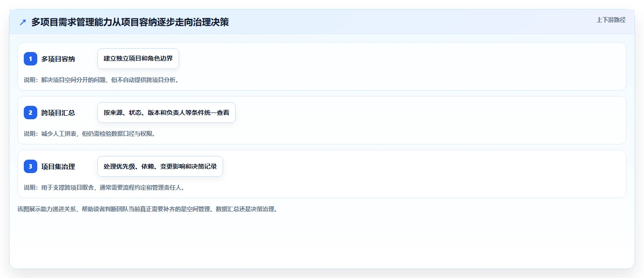Click the step 2 number badge
This screenshot has height=278, width=644.
point(31,113)
